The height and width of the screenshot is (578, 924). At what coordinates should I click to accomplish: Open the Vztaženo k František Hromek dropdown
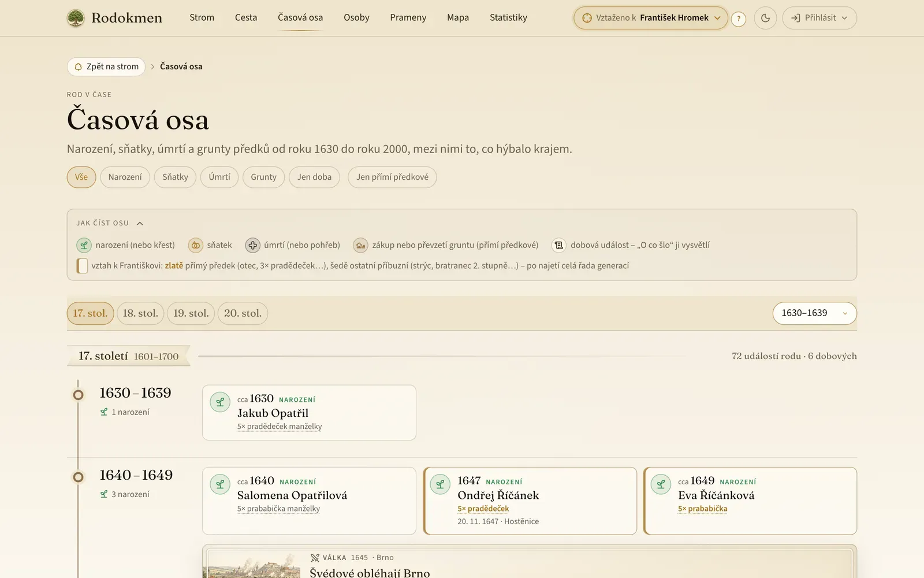[650, 18]
